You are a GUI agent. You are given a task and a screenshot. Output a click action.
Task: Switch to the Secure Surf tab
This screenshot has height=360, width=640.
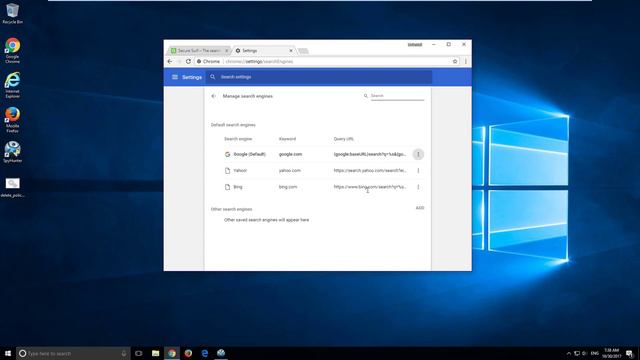[x=198, y=51]
